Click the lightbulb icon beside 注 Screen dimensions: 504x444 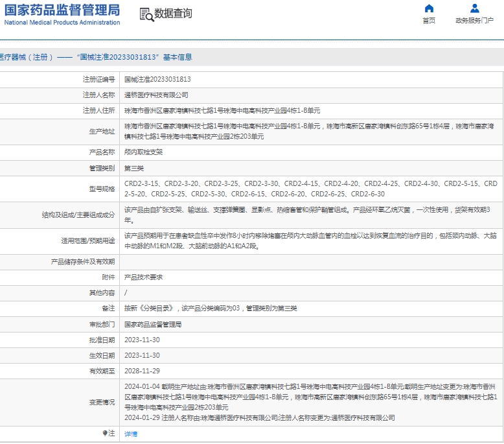105,433
